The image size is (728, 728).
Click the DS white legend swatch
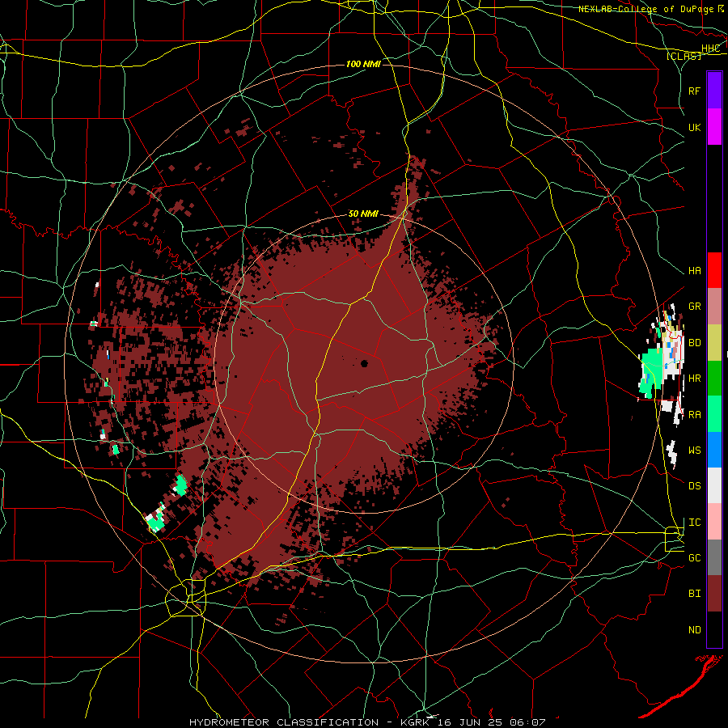pyautogui.click(x=714, y=485)
